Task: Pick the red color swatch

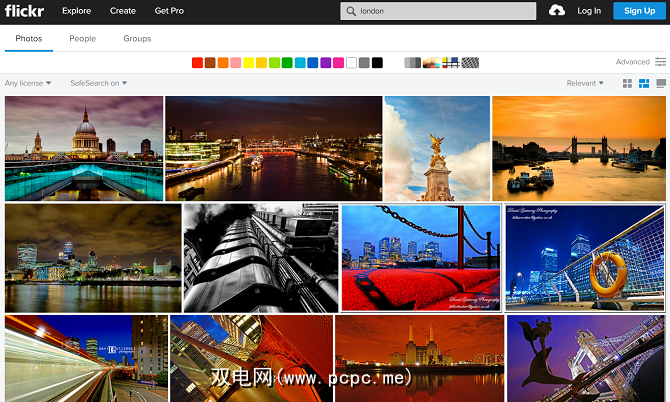Action: point(197,63)
